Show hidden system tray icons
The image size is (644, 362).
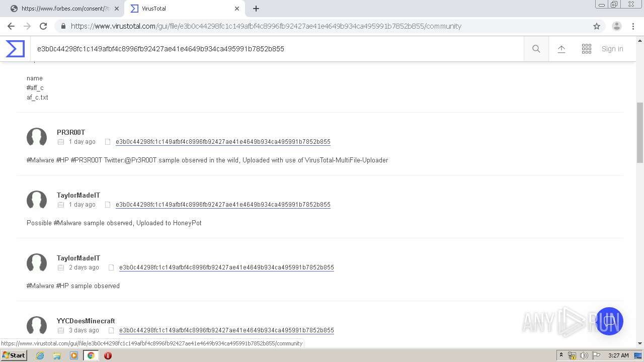(561, 355)
